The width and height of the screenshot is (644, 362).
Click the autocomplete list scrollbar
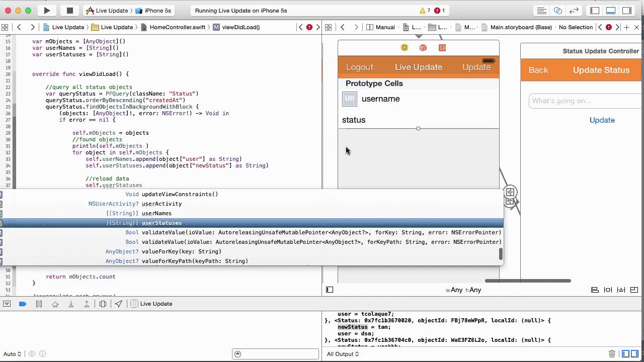click(501, 254)
